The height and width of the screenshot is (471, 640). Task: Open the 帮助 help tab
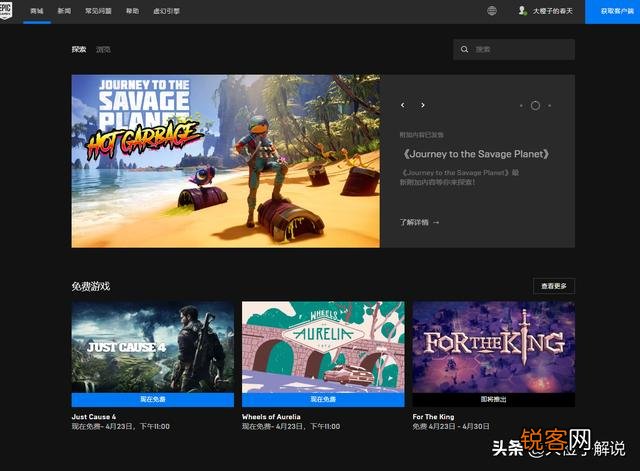click(132, 11)
